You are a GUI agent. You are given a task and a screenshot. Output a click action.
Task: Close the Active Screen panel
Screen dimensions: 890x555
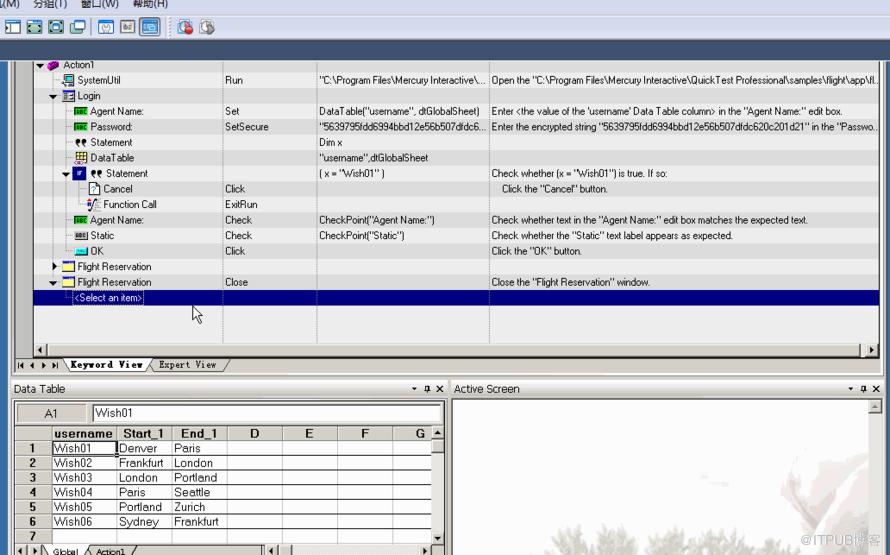[x=876, y=389]
